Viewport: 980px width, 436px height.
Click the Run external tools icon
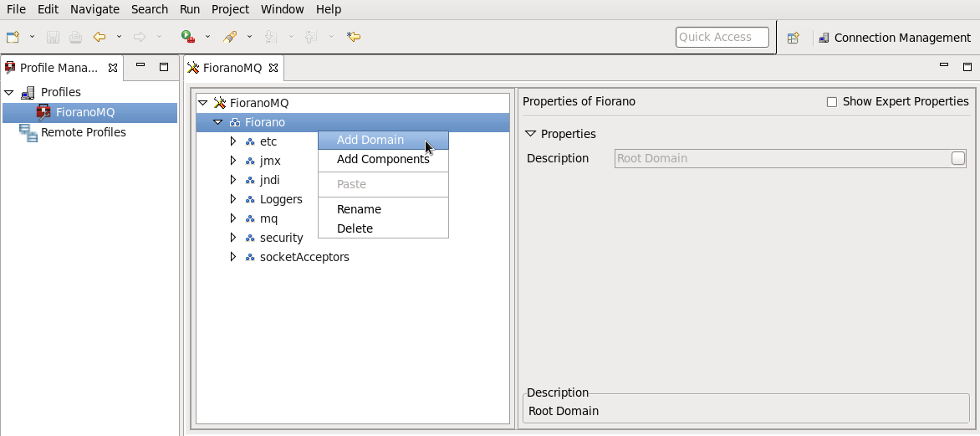tap(187, 37)
